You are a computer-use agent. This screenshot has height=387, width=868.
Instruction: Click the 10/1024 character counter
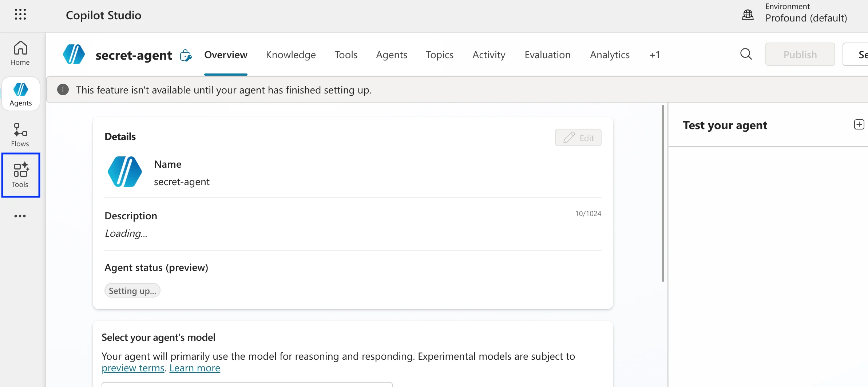pos(588,214)
